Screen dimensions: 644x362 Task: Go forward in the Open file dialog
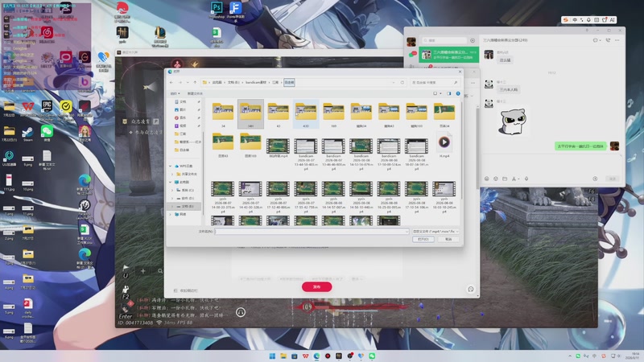pyautogui.click(x=180, y=83)
